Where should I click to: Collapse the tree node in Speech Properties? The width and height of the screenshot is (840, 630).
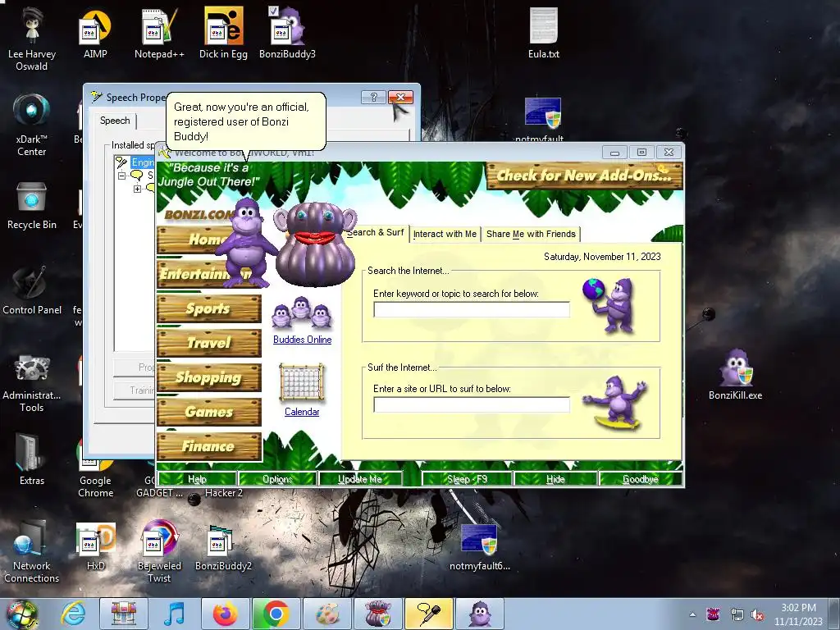pos(121,176)
